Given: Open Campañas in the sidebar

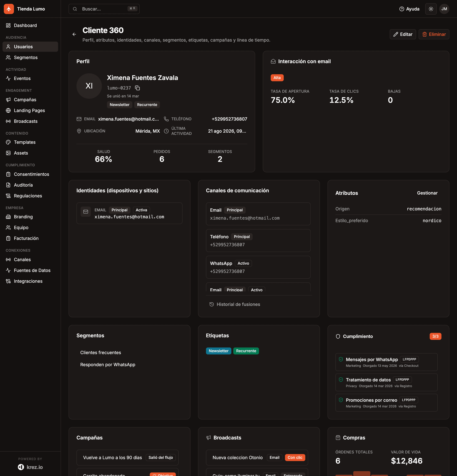Looking at the screenshot, I should coord(30,100).
